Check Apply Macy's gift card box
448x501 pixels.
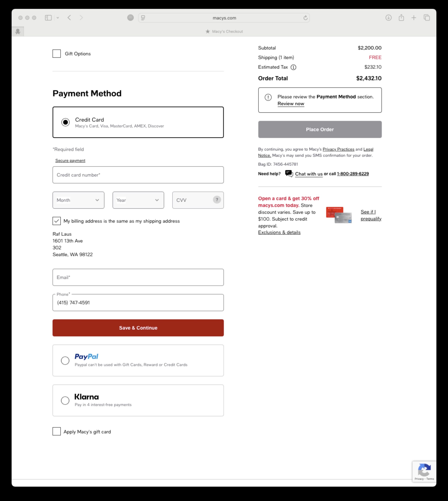[x=57, y=432]
